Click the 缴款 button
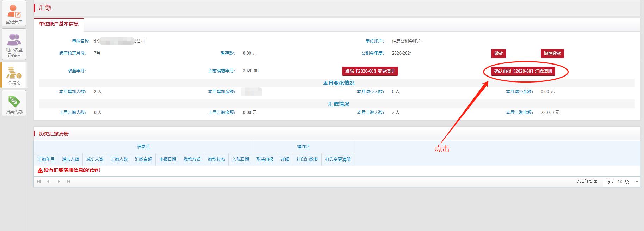This screenshot has height=231, width=644. coord(498,54)
